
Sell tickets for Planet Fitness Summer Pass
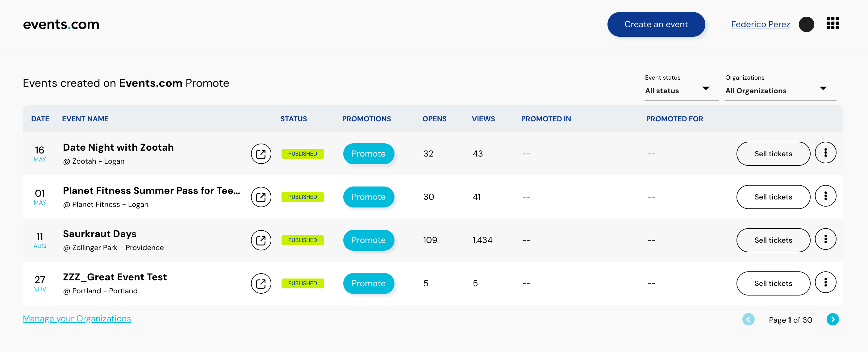point(773,197)
